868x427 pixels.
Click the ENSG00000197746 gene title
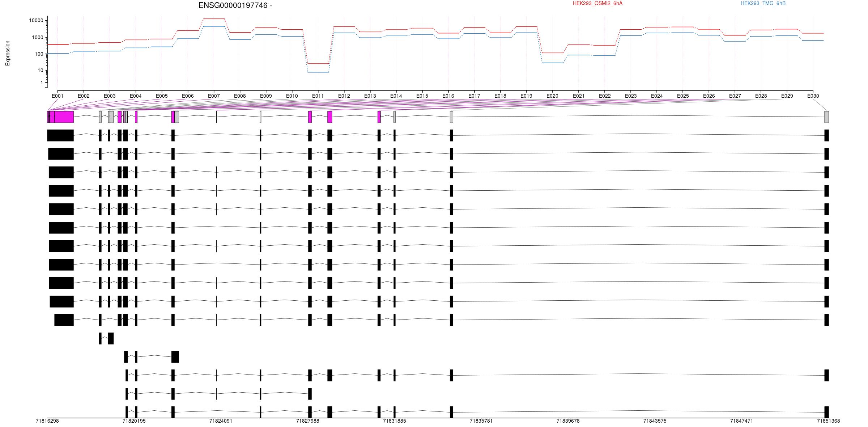[235, 5]
